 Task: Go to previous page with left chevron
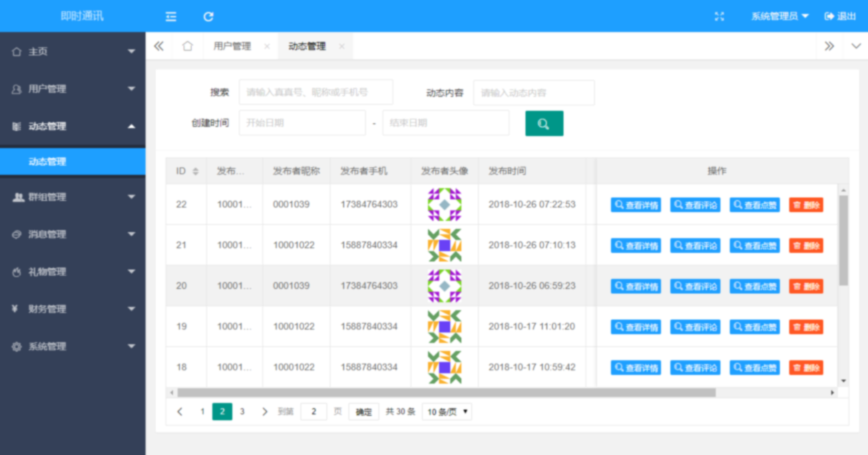pos(180,412)
